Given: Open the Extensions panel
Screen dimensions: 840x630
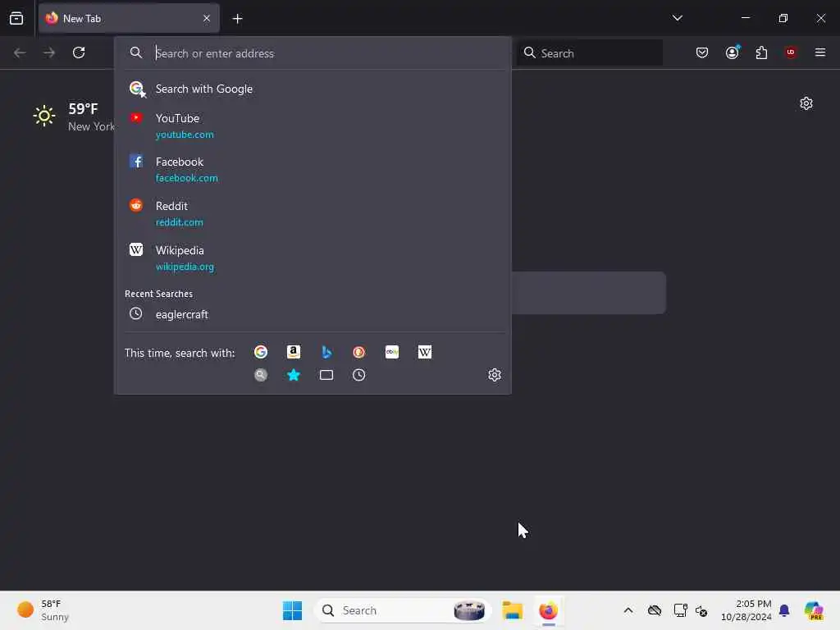Looking at the screenshot, I should 761,52.
